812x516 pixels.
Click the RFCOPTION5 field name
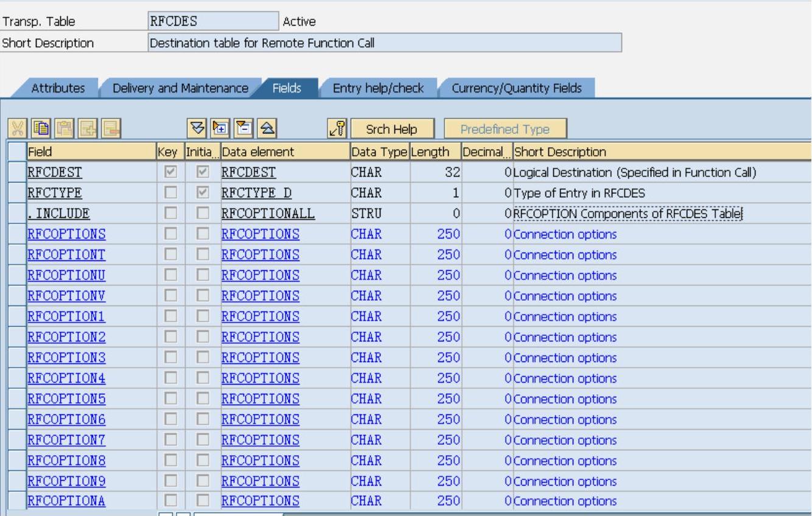coord(66,399)
